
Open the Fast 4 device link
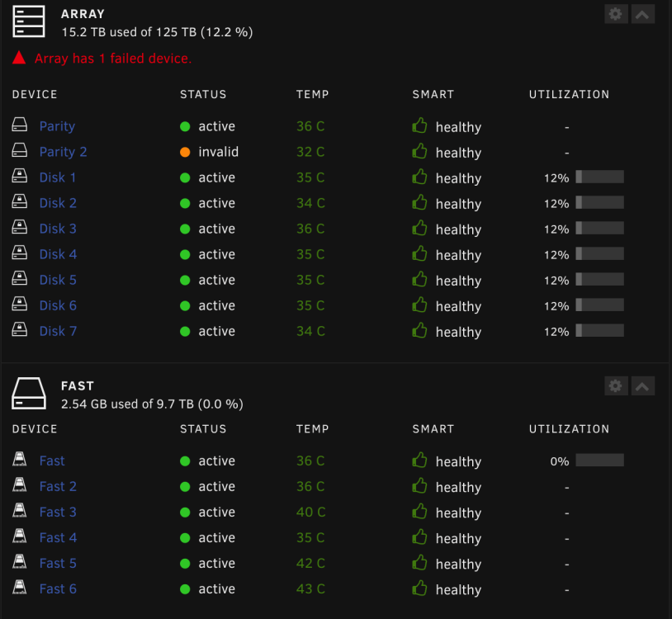[58, 537]
